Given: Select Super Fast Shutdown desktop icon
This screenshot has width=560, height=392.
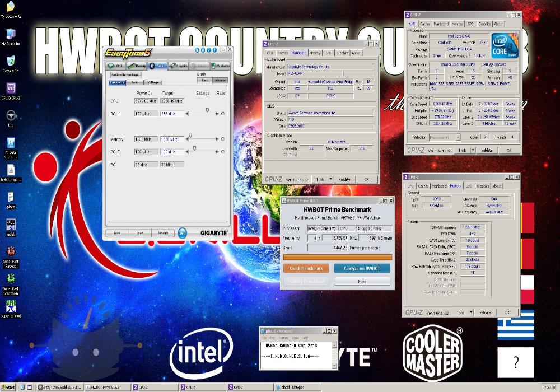Looking at the screenshot, I should coord(11,284).
